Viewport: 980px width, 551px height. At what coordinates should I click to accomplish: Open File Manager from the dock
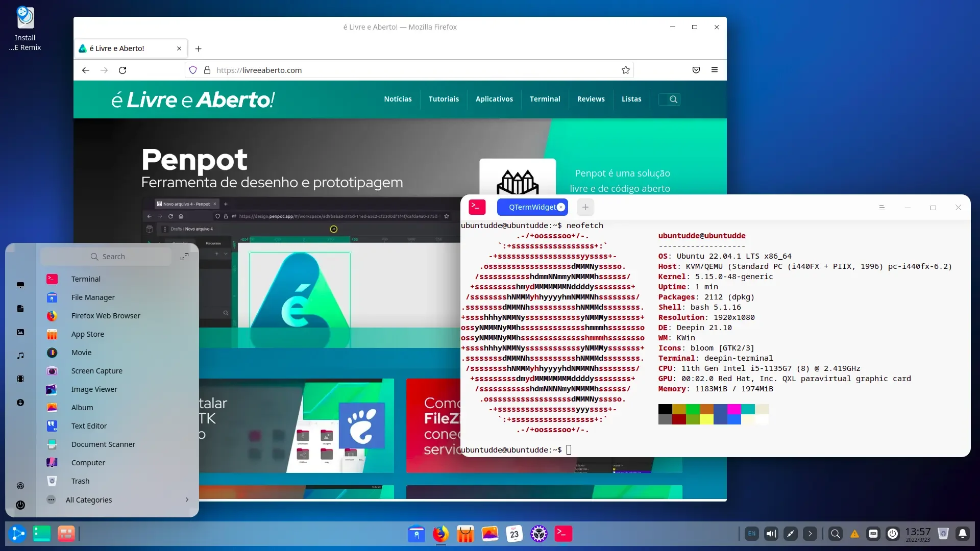(x=416, y=534)
